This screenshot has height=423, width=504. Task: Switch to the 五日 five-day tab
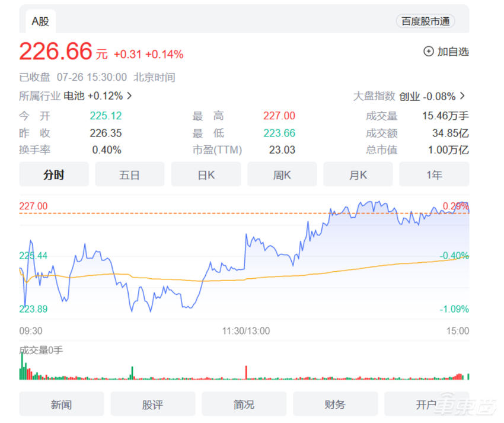click(x=130, y=174)
